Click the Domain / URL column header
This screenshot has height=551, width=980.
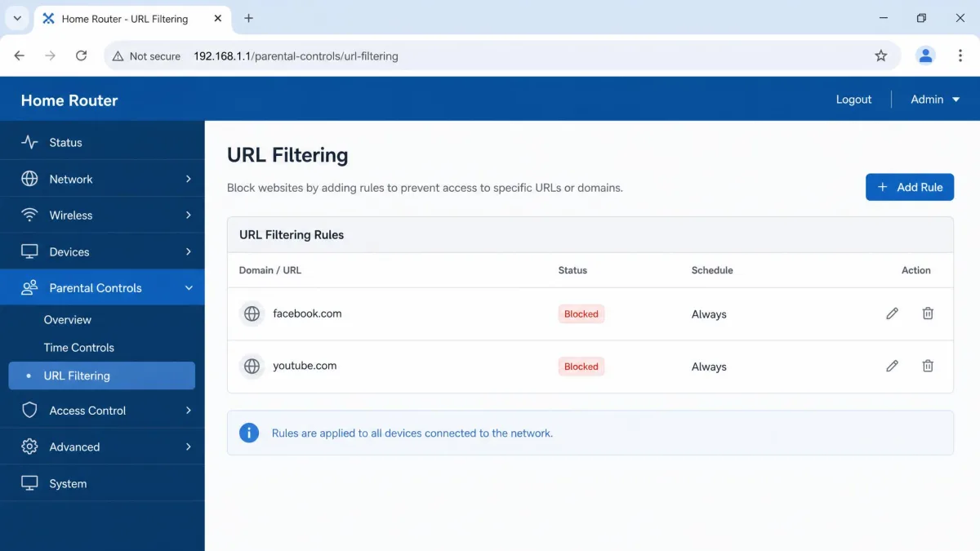(x=270, y=270)
